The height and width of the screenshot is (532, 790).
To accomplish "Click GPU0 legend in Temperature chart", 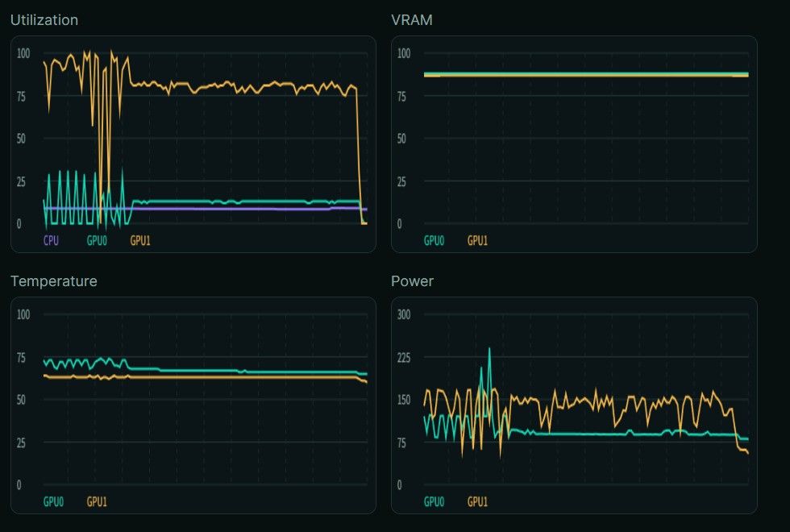I will 53,501.
